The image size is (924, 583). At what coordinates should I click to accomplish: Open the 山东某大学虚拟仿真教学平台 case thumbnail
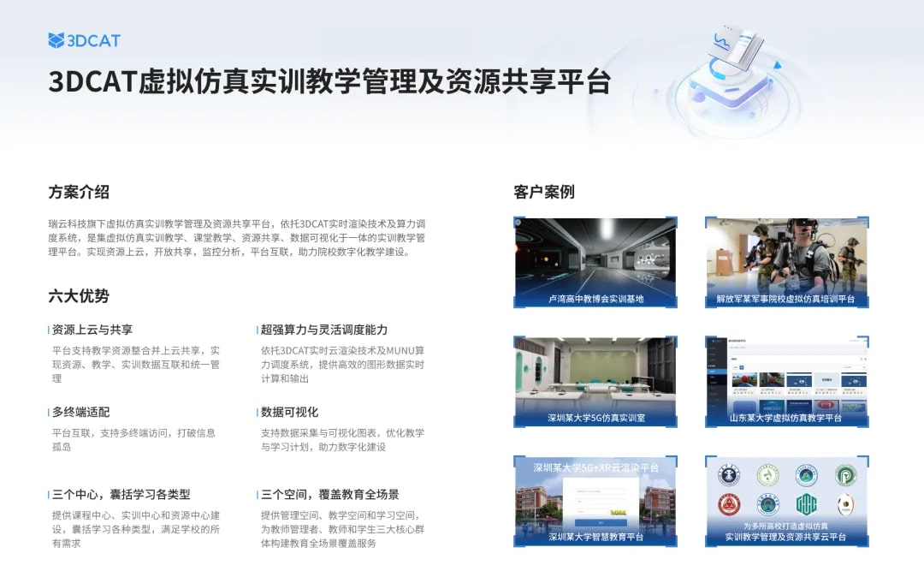point(787,382)
